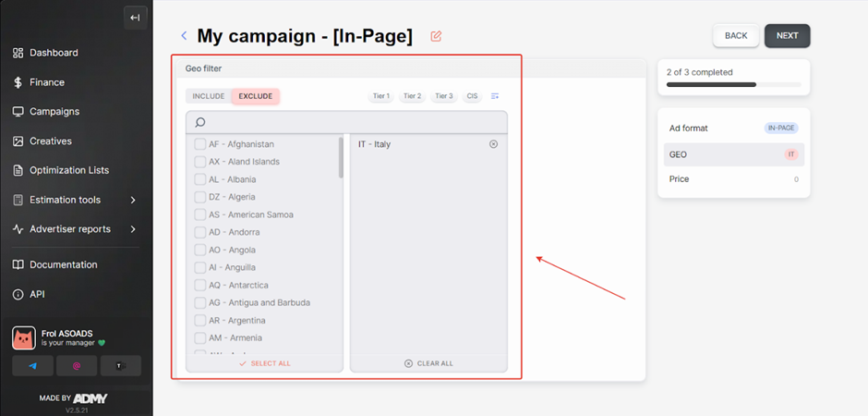Remove Italy from the selected countries list
Viewport: 868px width, 416px height.
pyautogui.click(x=493, y=144)
